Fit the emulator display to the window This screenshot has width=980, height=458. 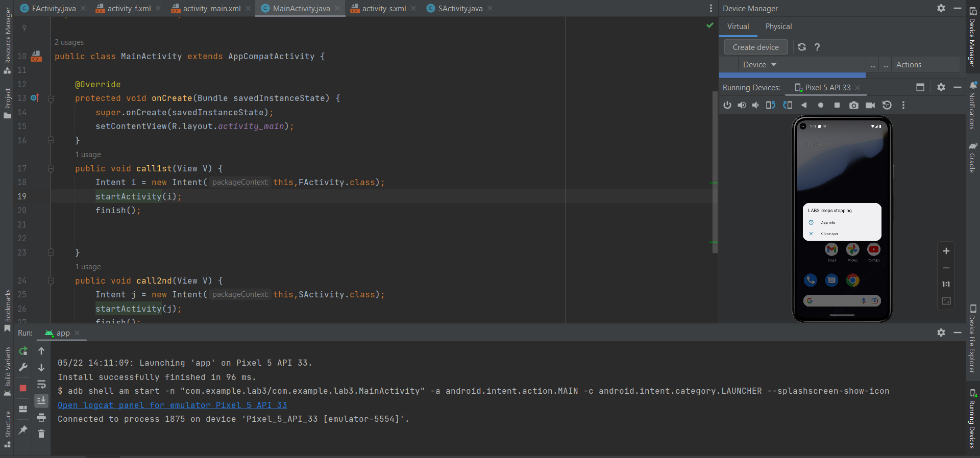click(946, 301)
